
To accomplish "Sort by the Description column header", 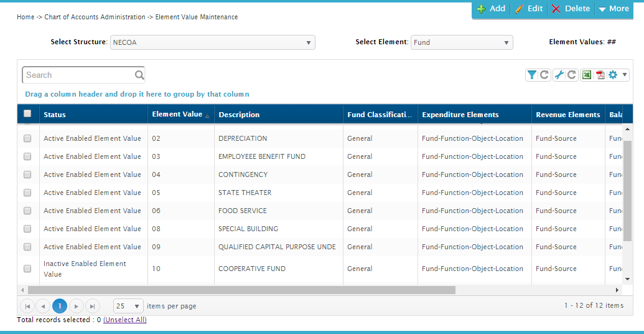I will [239, 115].
